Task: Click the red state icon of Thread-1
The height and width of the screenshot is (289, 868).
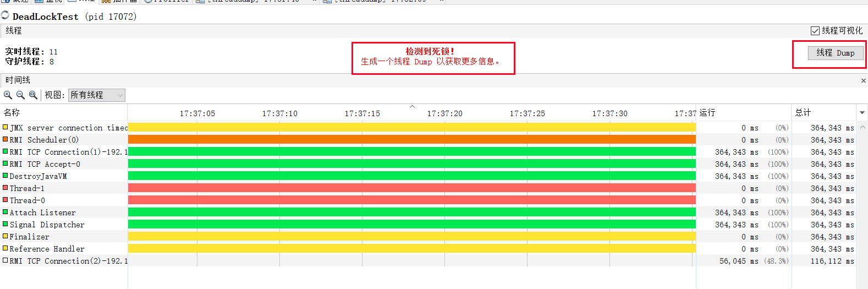Action: tap(6, 188)
